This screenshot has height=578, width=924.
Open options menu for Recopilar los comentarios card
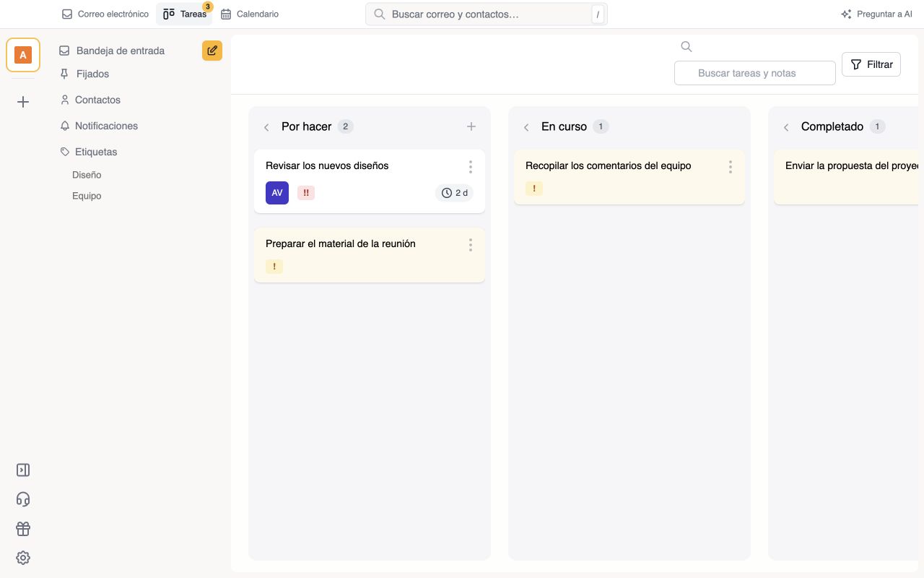731,167
